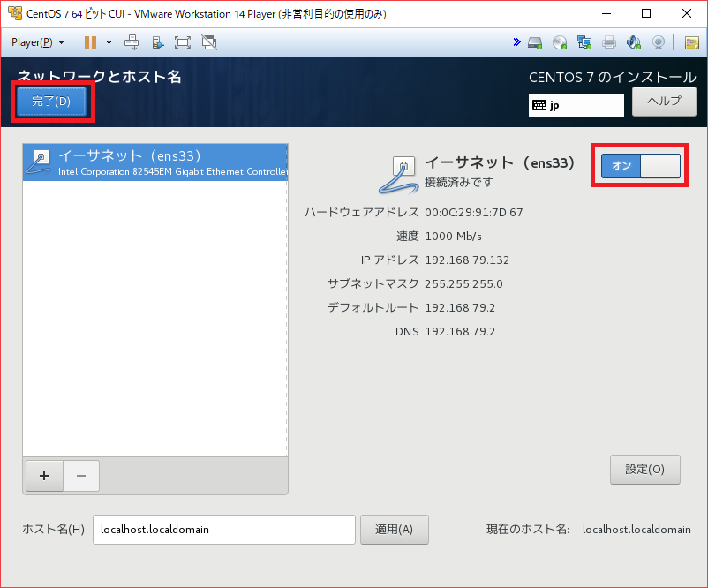The width and height of the screenshot is (708, 588).
Task: Close the VMware Player window
Action: 686,13
